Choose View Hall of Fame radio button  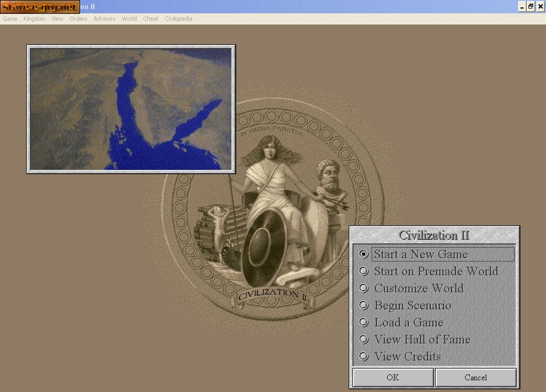[364, 339]
